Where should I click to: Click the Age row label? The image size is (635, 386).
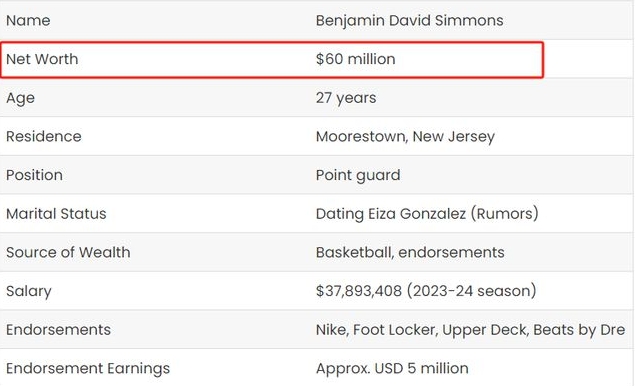coord(20,98)
